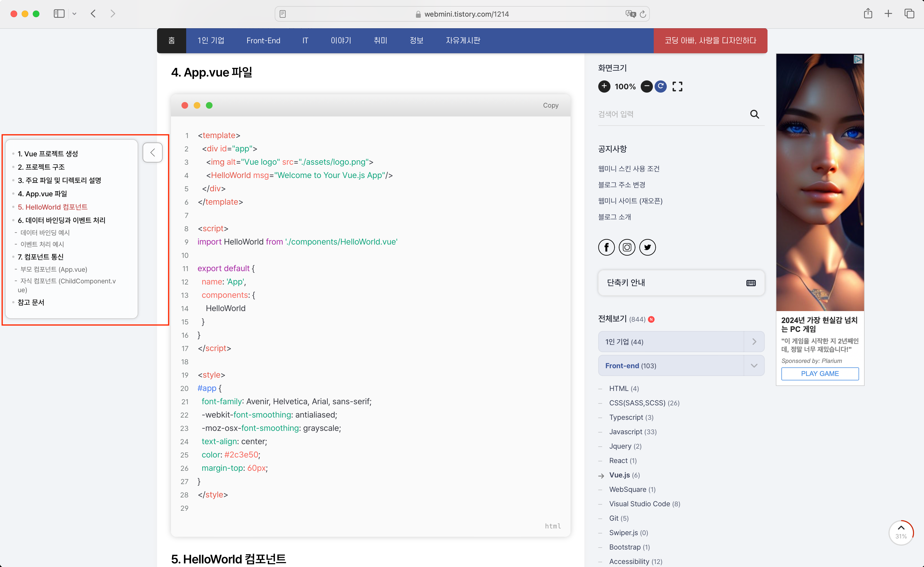Open the Facebook social icon
Screen dimensions: 924x567
coord(606,247)
